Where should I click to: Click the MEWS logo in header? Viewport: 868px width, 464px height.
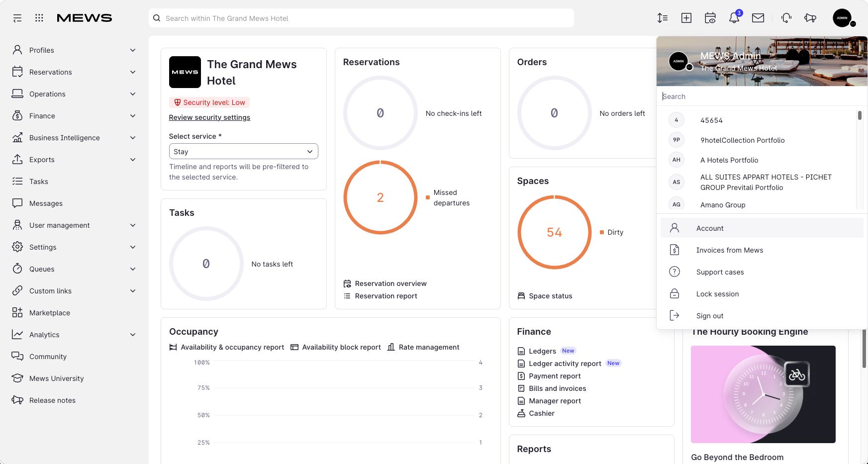pos(85,18)
